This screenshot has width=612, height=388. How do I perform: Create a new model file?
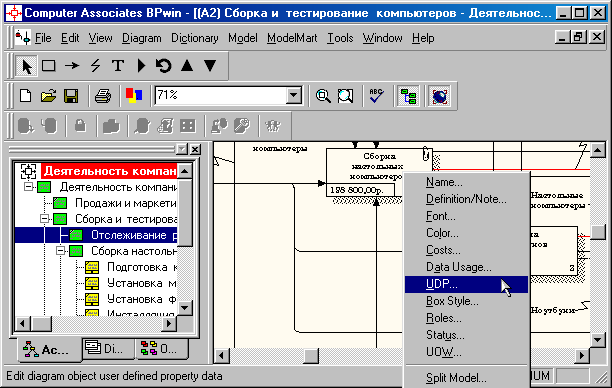coord(26,96)
